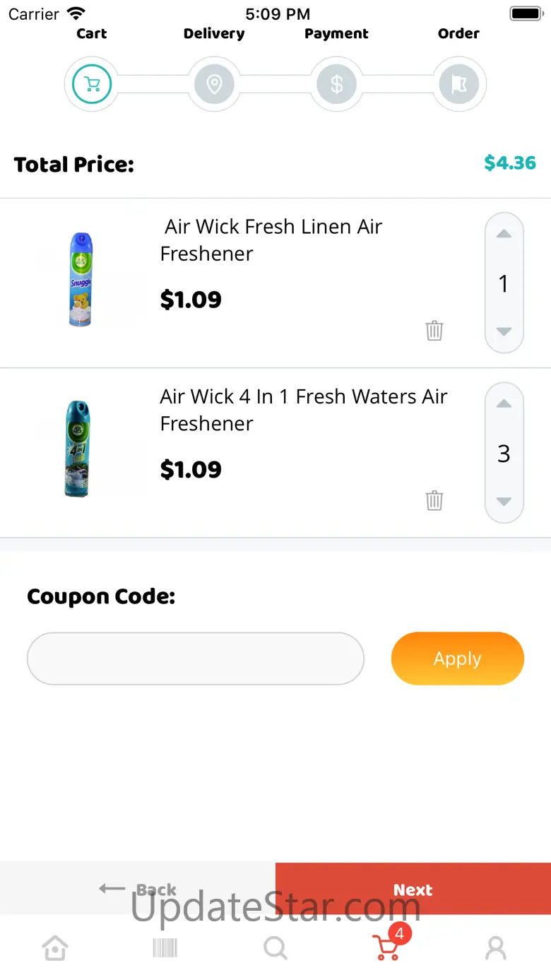Open the profile tab in bottom bar

click(x=496, y=947)
